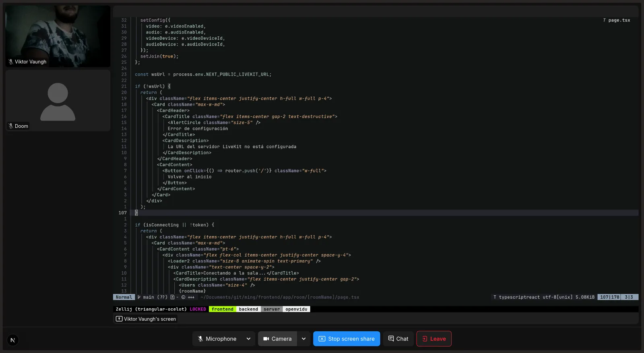Click the 5.08KiB file size label
This screenshot has height=353, width=644.
[585, 297]
